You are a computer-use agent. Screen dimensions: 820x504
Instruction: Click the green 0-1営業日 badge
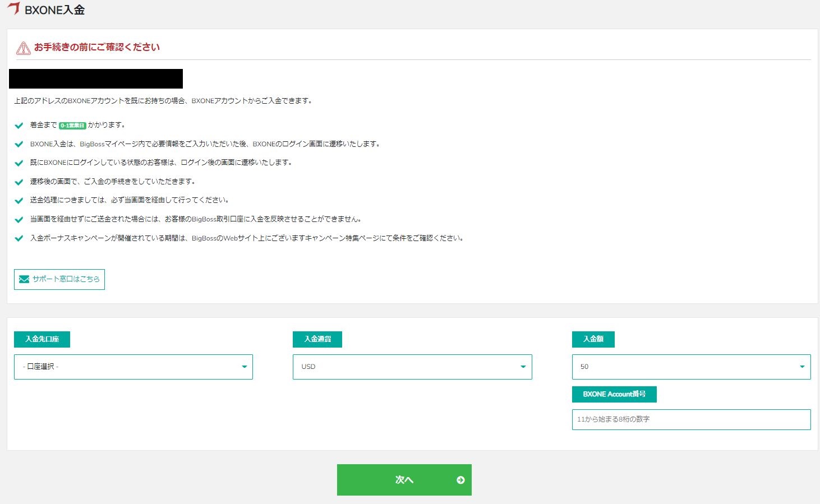click(72, 125)
